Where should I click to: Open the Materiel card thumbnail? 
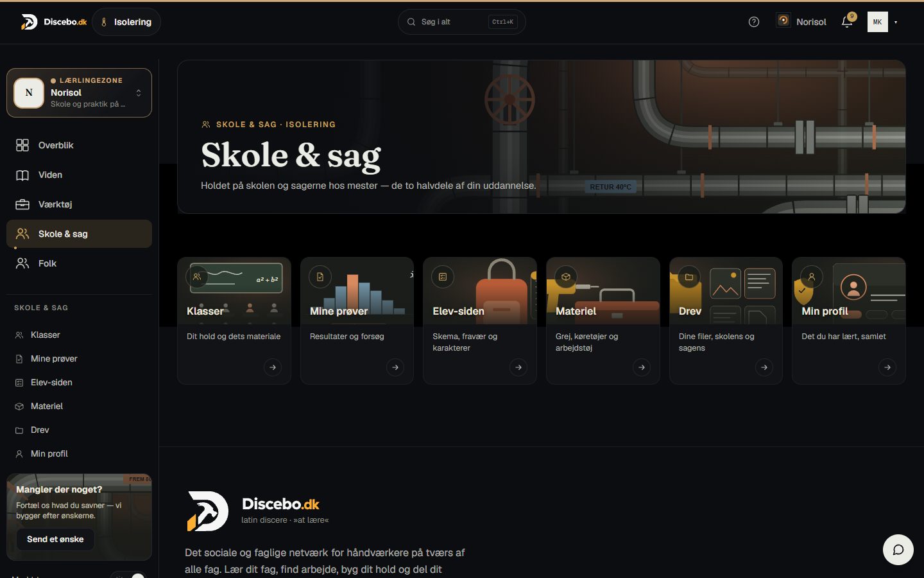coord(603,291)
